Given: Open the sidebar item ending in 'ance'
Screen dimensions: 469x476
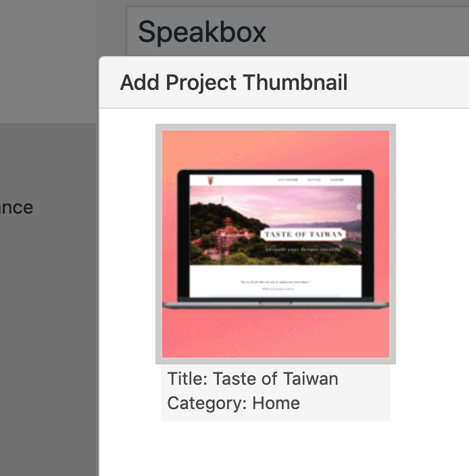Looking at the screenshot, I should (16, 207).
